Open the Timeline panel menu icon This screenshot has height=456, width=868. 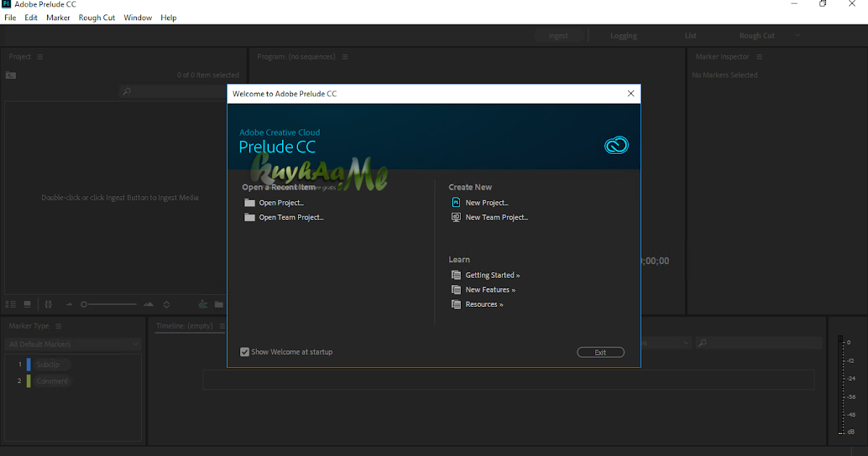click(224, 326)
